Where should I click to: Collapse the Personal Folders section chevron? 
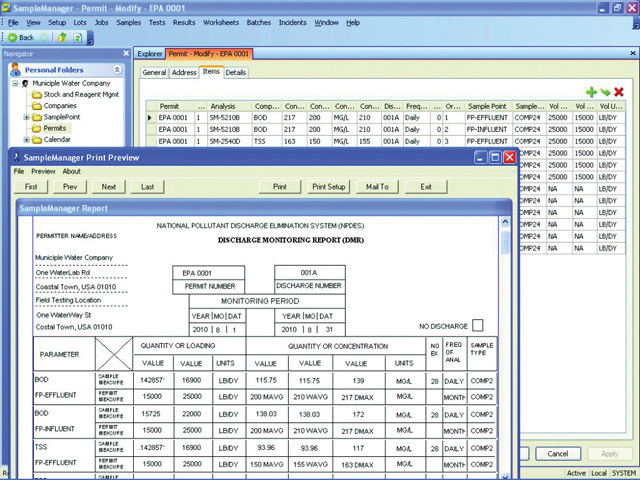pyautogui.click(x=116, y=70)
